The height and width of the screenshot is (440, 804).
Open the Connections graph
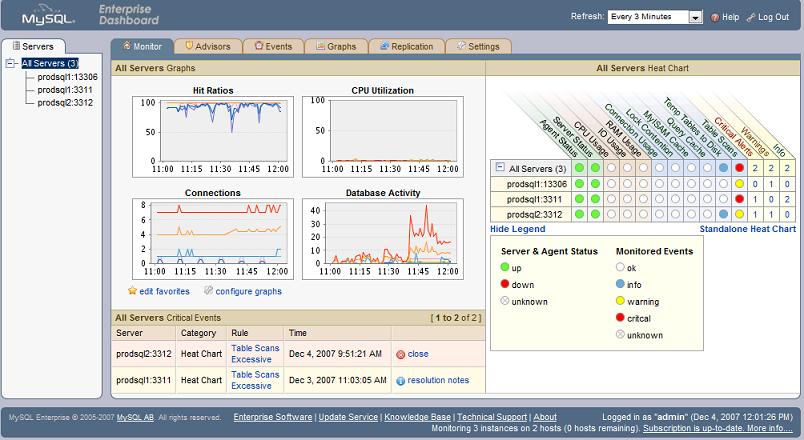pos(213,239)
